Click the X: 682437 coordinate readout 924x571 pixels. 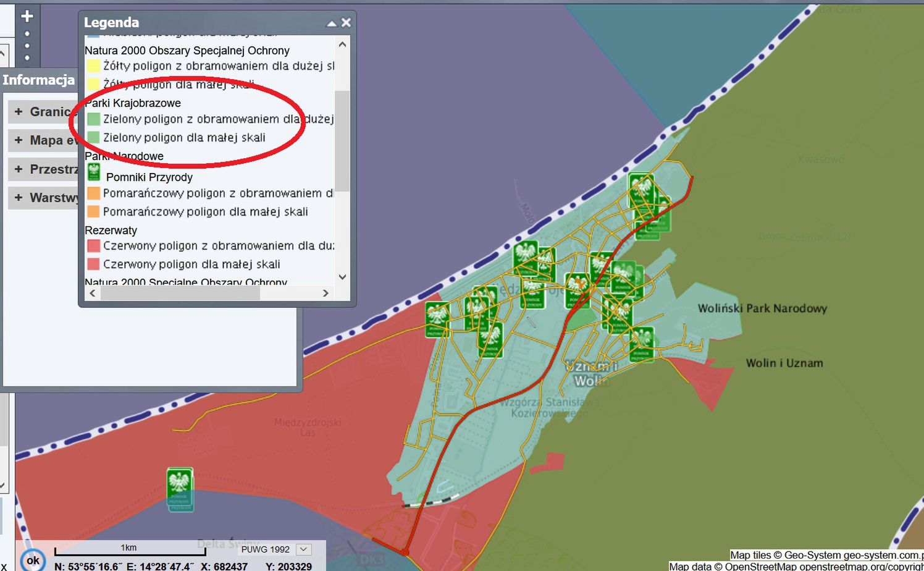(x=224, y=566)
